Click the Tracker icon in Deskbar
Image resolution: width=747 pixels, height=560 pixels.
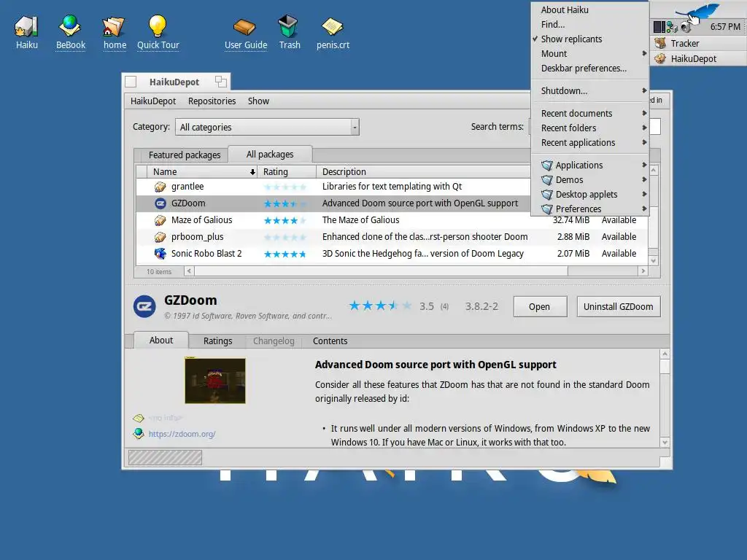coord(660,43)
